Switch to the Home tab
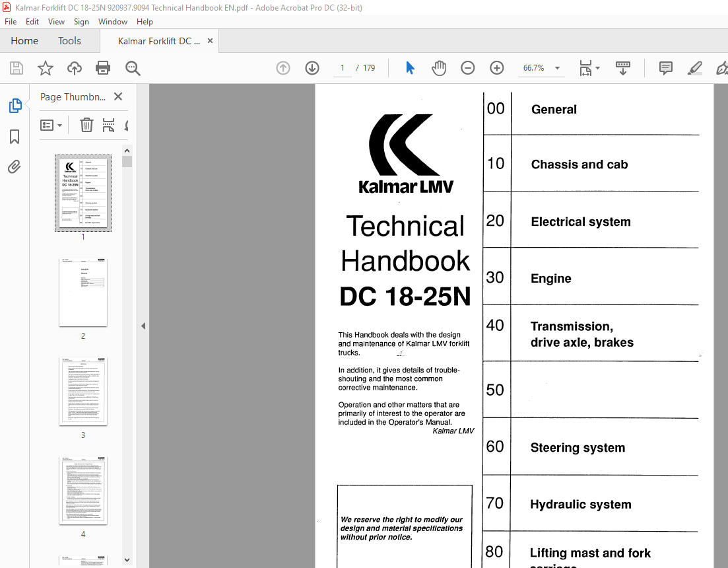This screenshot has height=568, width=728. (x=24, y=41)
